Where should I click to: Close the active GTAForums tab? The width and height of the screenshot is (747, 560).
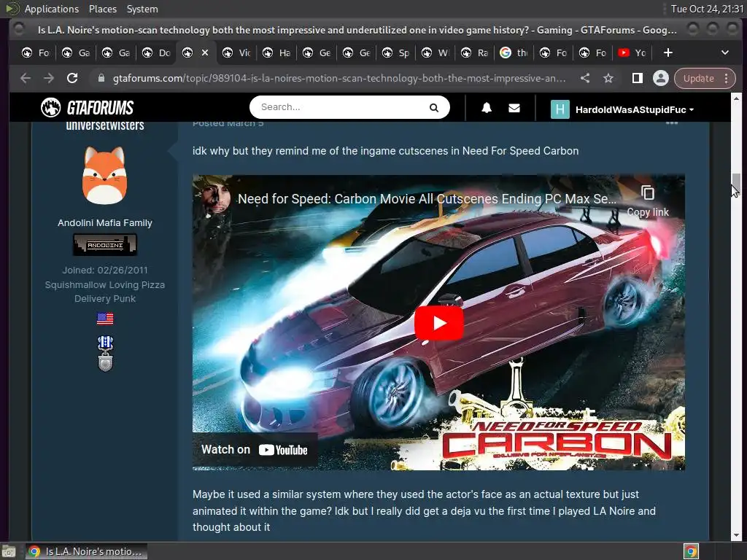coord(205,52)
